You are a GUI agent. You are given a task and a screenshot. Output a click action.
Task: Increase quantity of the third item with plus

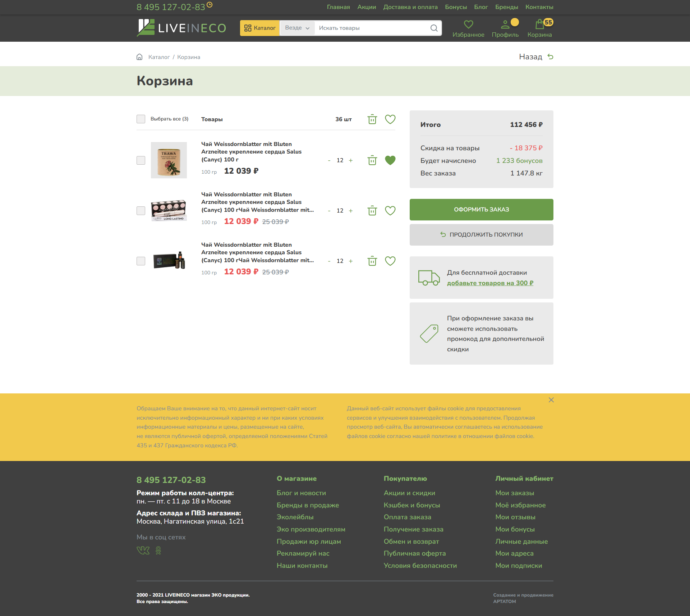351,261
